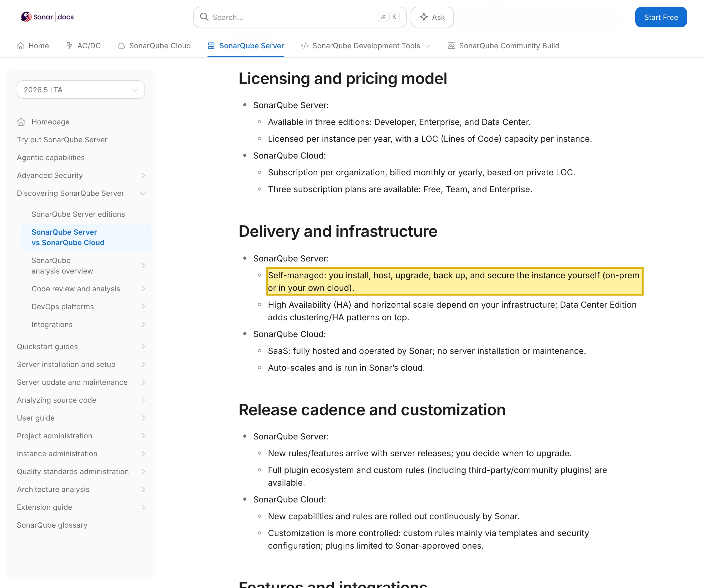Click the Ask button
The image size is (704, 588).
click(x=432, y=17)
